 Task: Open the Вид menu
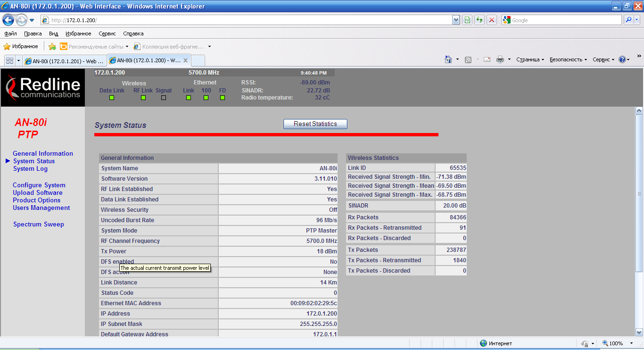tap(53, 33)
